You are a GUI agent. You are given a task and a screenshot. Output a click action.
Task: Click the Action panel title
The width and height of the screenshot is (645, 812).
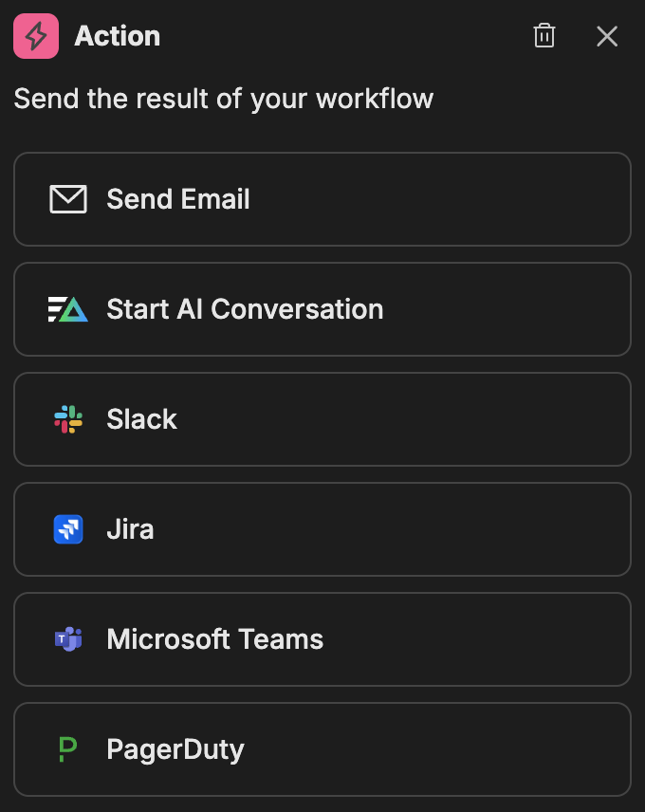[x=117, y=36]
